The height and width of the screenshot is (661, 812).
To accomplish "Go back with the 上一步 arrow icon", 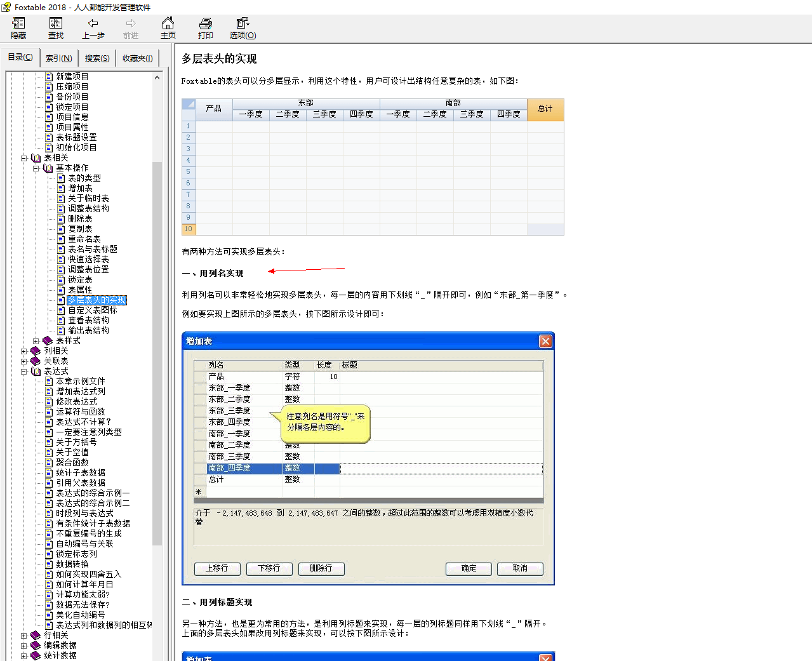I will click(x=93, y=24).
